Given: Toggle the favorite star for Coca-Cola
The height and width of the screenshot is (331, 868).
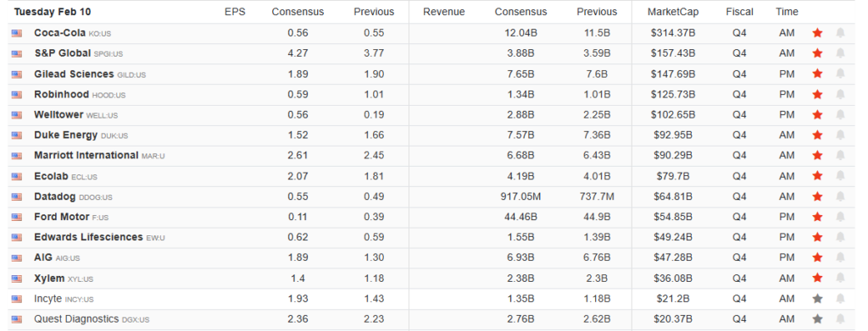Looking at the screenshot, I should point(817,33).
